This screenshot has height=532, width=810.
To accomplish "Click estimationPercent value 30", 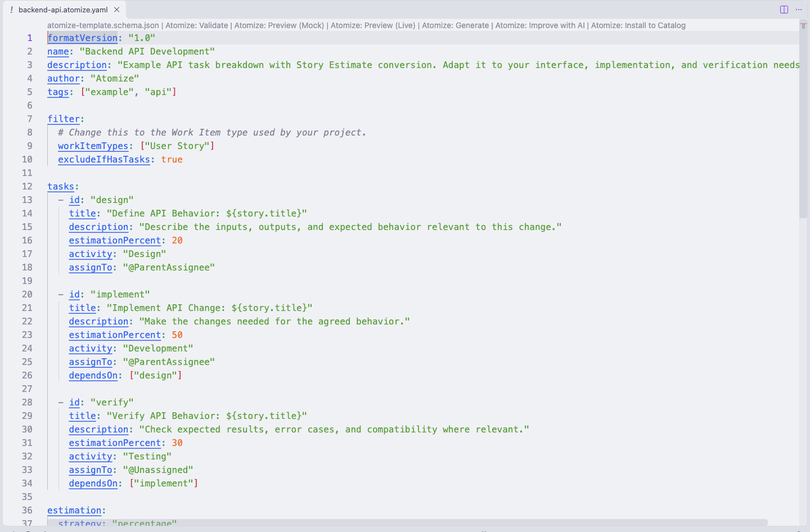I will point(177,443).
